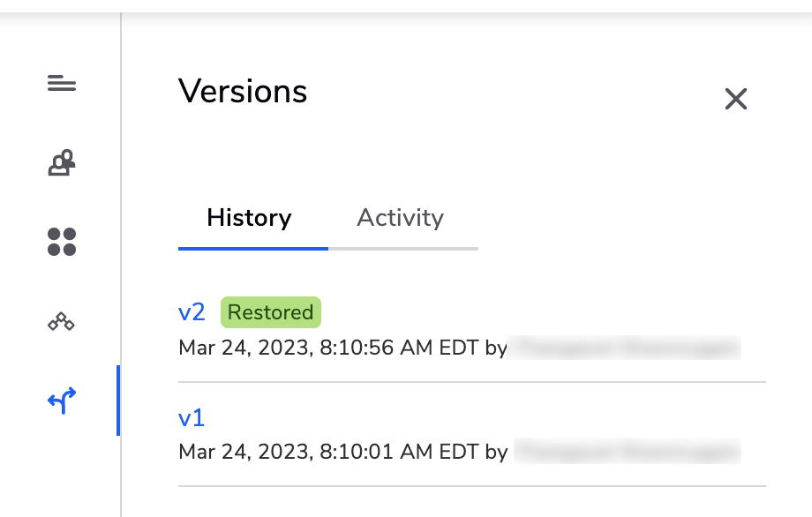Select the blue versions branch-arrow icon
812x517 pixels.
tap(62, 401)
